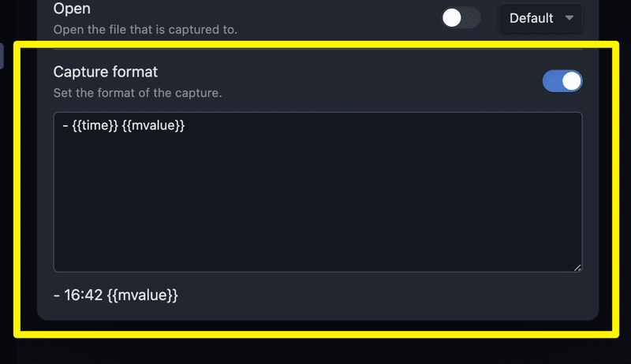Place cursor on {{mvalue}} in the text area
Screen dimensions: 631x364
155,126
